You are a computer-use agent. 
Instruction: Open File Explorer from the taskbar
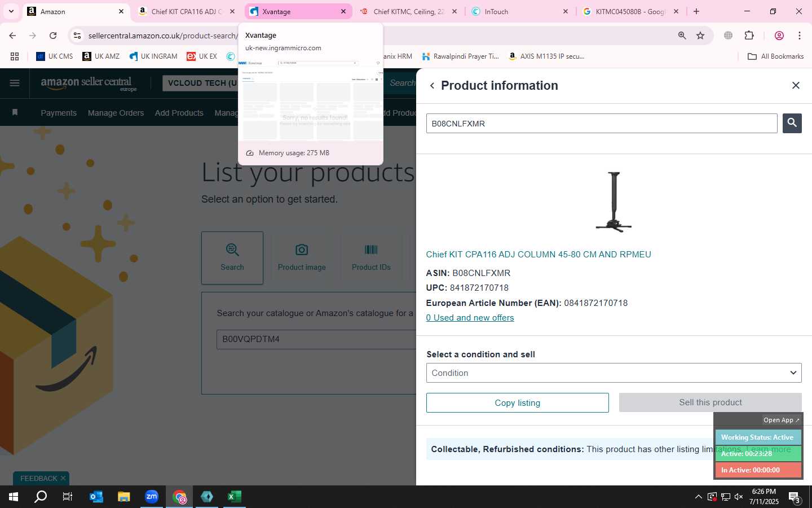point(124,497)
